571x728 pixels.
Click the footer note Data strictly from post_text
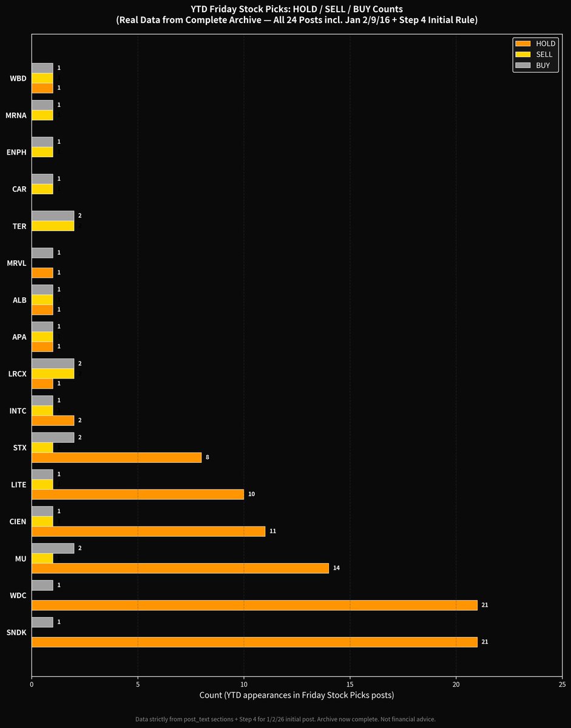(x=285, y=719)
